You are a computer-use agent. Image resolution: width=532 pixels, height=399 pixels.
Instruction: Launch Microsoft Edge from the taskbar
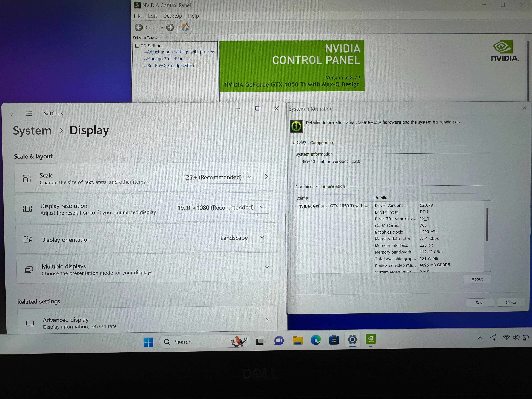coord(315,340)
